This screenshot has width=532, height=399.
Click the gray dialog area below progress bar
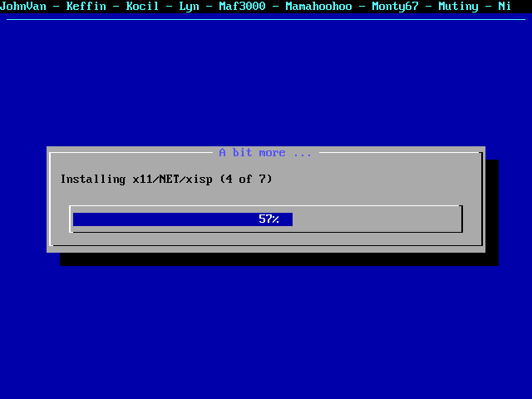click(266, 239)
